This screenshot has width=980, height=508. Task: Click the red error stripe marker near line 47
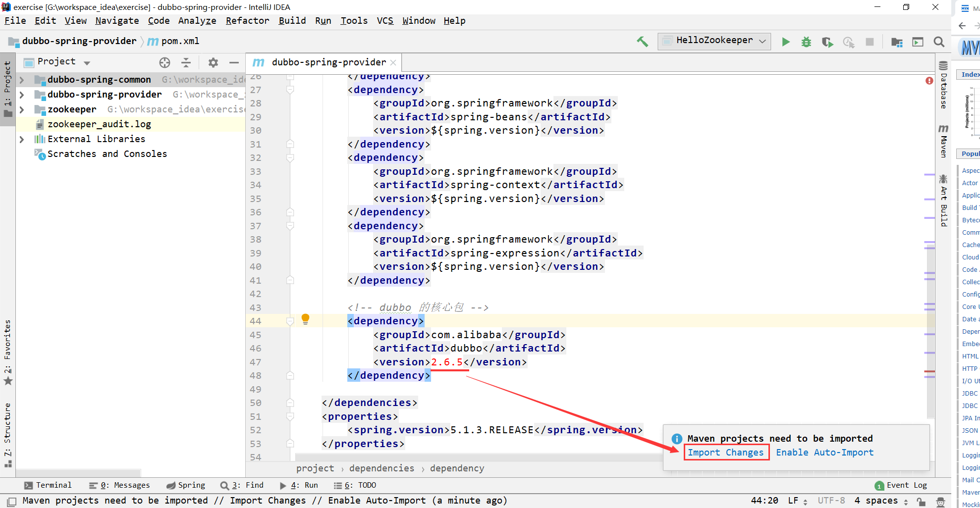click(929, 371)
